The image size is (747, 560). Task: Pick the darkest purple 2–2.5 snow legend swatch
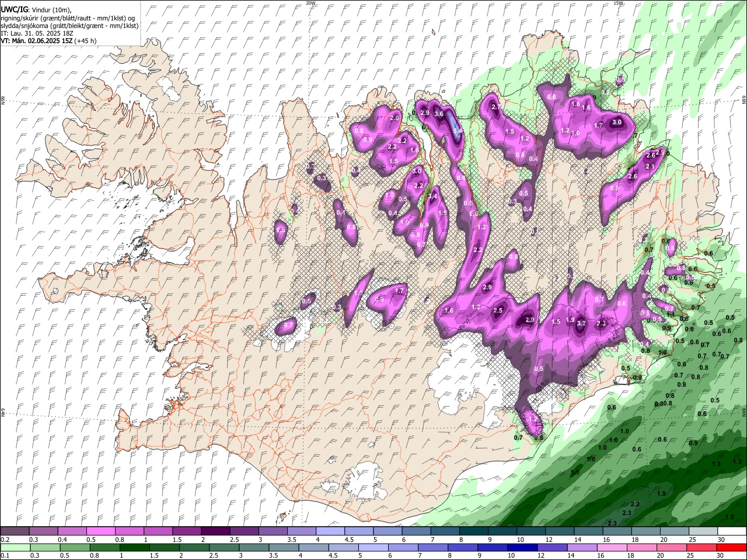point(215,531)
